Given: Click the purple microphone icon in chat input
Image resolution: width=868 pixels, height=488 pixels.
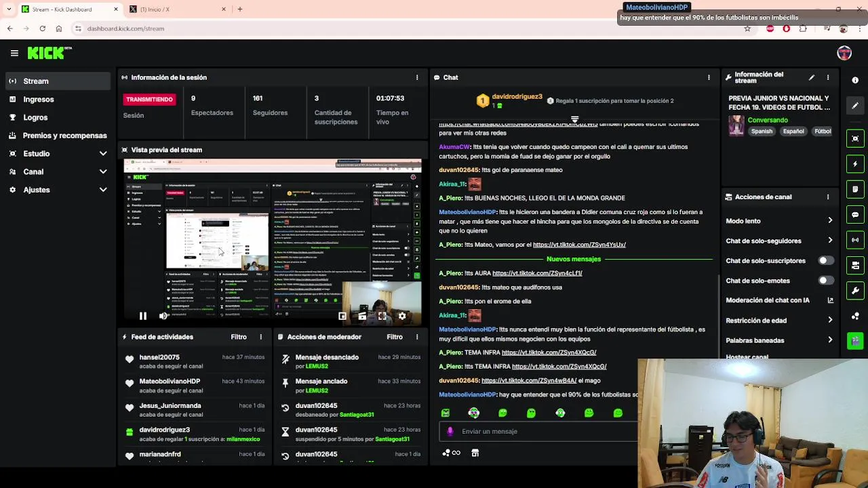Looking at the screenshot, I should 450,432.
